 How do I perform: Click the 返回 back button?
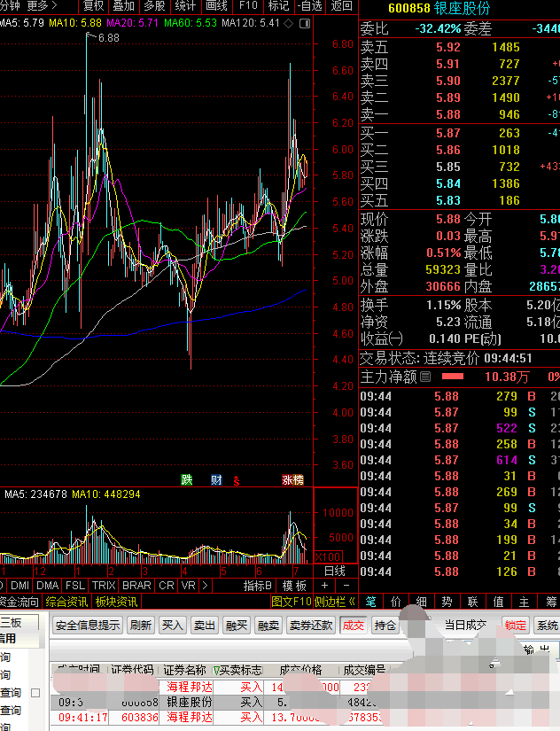[341, 5]
